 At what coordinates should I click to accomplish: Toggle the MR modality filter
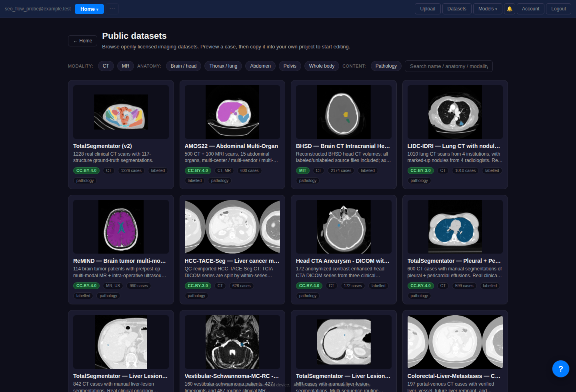[x=126, y=66]
